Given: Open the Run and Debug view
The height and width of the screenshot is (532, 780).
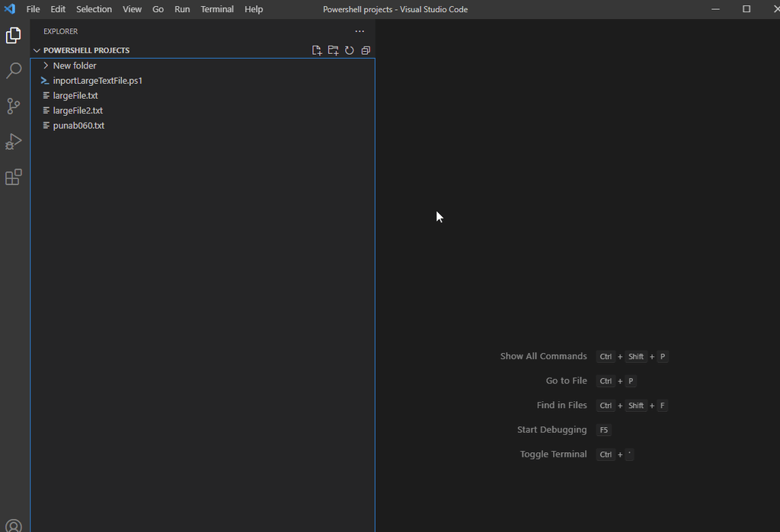Looking at the screenshot, I should coord(14,142).
